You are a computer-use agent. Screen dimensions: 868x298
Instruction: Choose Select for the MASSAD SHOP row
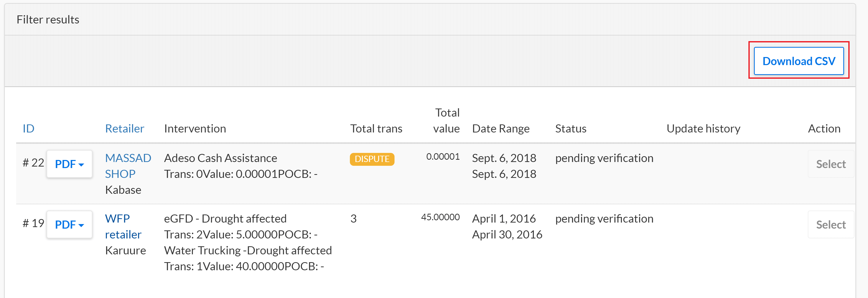[831, 164]
